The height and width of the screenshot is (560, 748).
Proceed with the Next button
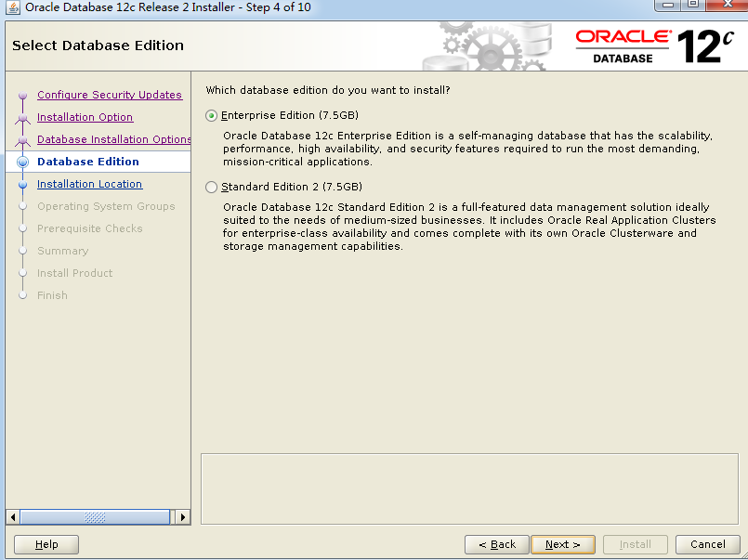point(563,544)
